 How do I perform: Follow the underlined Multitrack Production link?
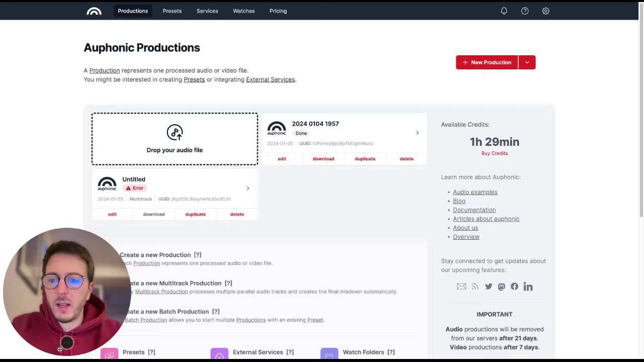[x=162, y=292]
